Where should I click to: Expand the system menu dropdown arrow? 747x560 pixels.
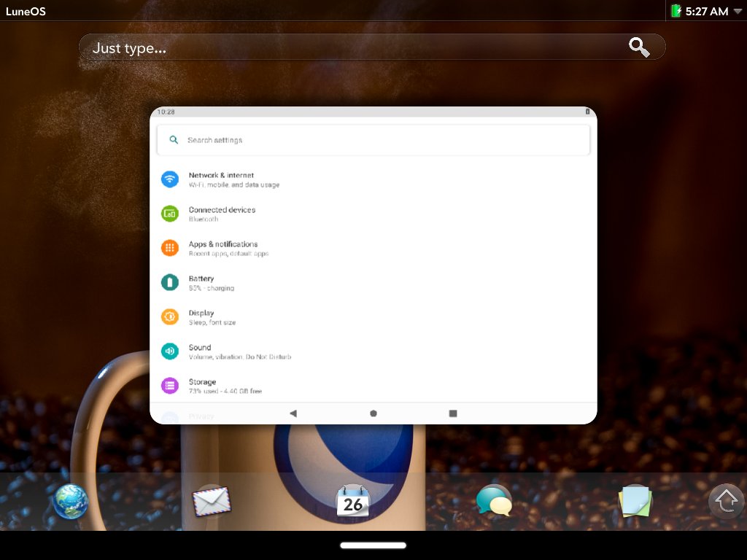[x=738, y=11]
